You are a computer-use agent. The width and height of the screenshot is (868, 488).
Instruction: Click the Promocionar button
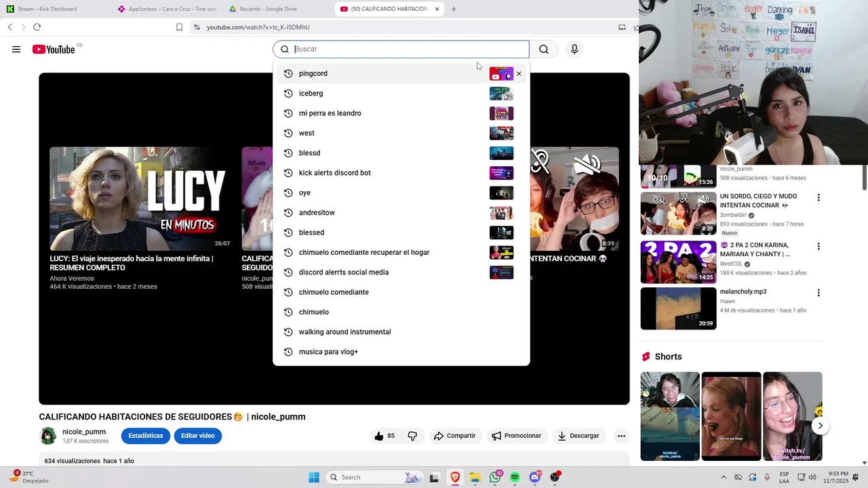point(516,436)
